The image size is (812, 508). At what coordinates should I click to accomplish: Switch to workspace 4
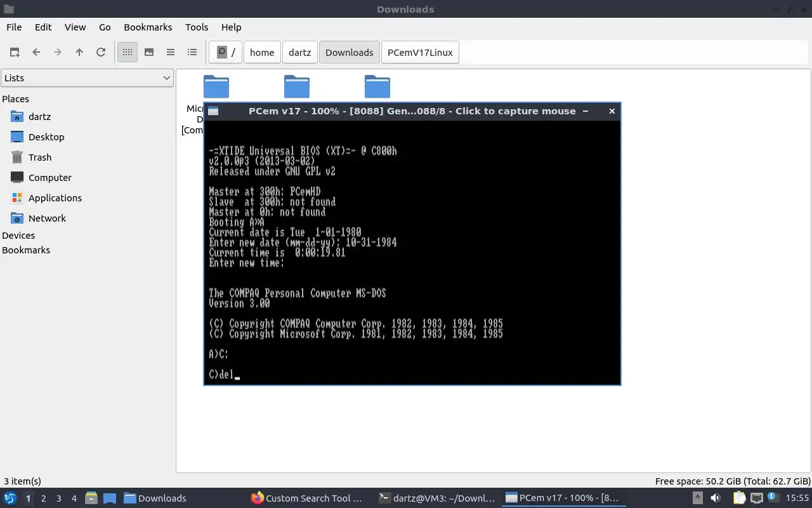[74, 498]
